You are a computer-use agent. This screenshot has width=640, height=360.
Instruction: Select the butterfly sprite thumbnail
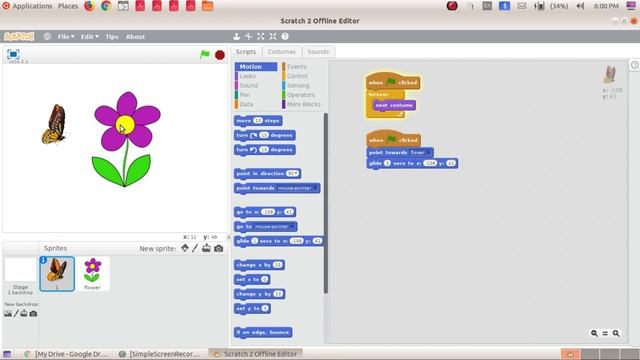pyautogui.click(x=57, y=273)
